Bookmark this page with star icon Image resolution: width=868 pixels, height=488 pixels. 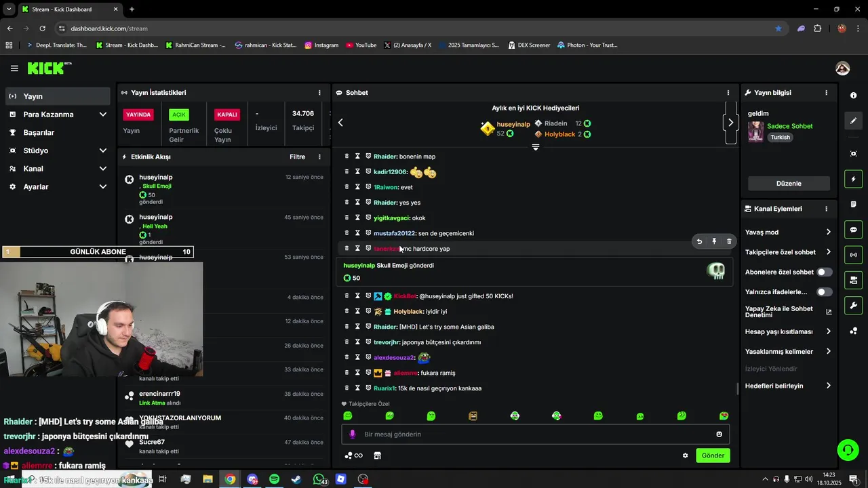(778, 28)
